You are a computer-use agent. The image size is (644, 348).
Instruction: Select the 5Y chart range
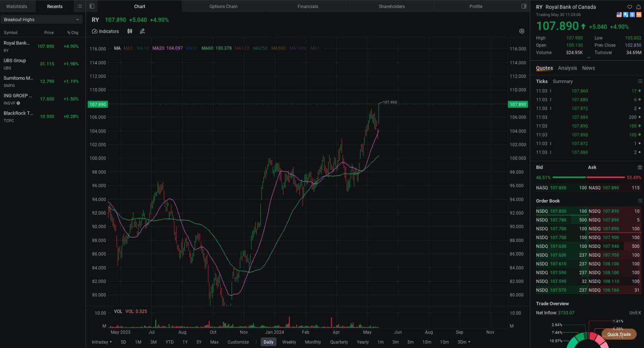[x=199, y=342]
